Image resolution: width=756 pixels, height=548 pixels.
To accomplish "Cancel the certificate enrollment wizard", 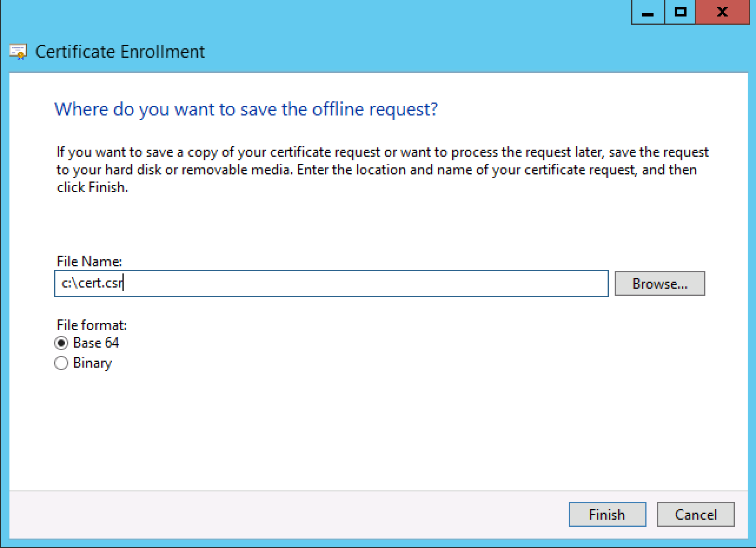I will coord(695,514).
